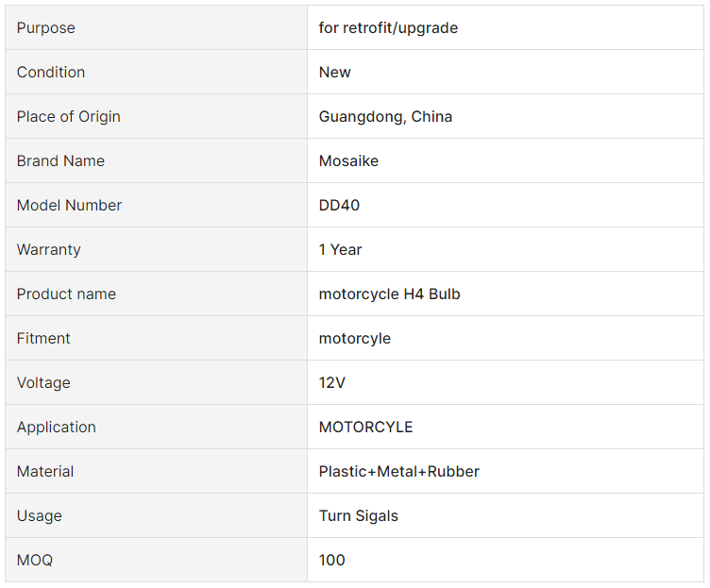
Task: Click the Brand Name label
Action: pyautogui.click(x=60, y=160)
